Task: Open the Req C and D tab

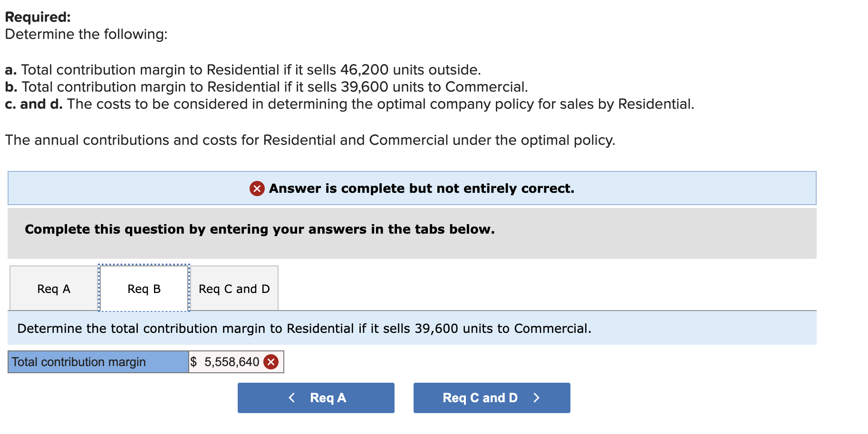Action: point(234,288)
